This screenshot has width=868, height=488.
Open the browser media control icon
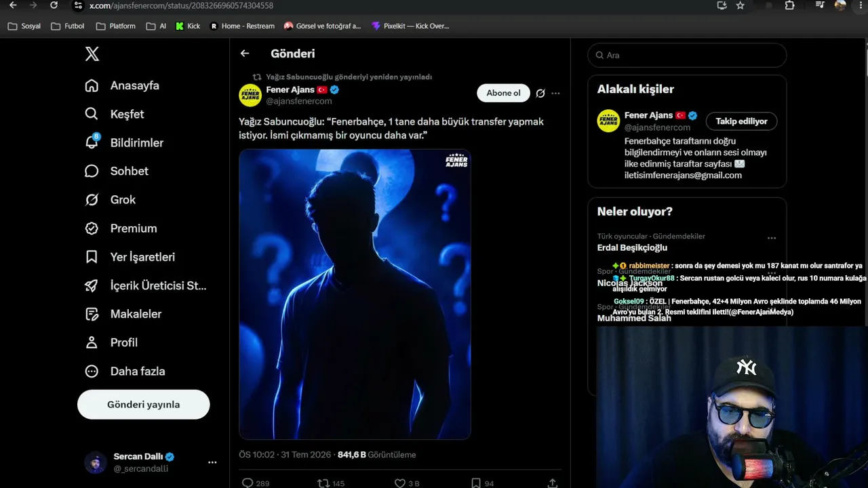(820, 5)
